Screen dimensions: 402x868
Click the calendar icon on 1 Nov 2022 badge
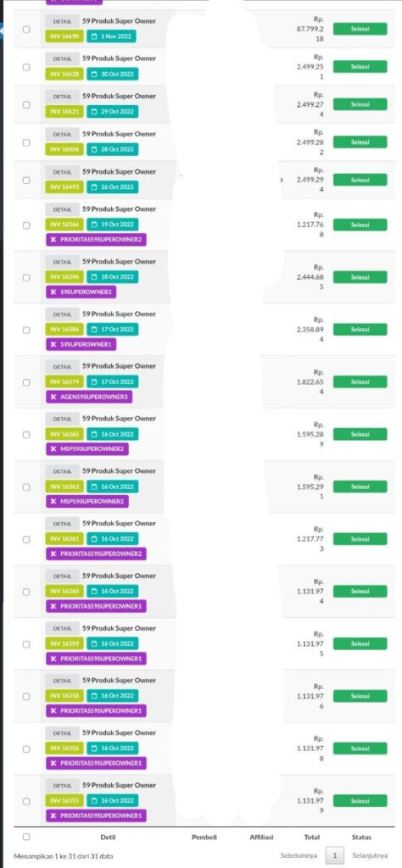tap(94, 36)
